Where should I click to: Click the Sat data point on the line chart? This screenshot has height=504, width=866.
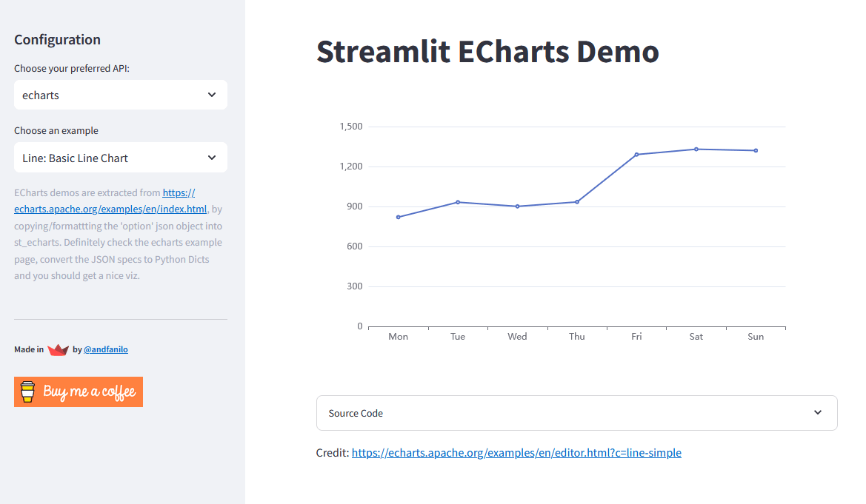[696, 149]
